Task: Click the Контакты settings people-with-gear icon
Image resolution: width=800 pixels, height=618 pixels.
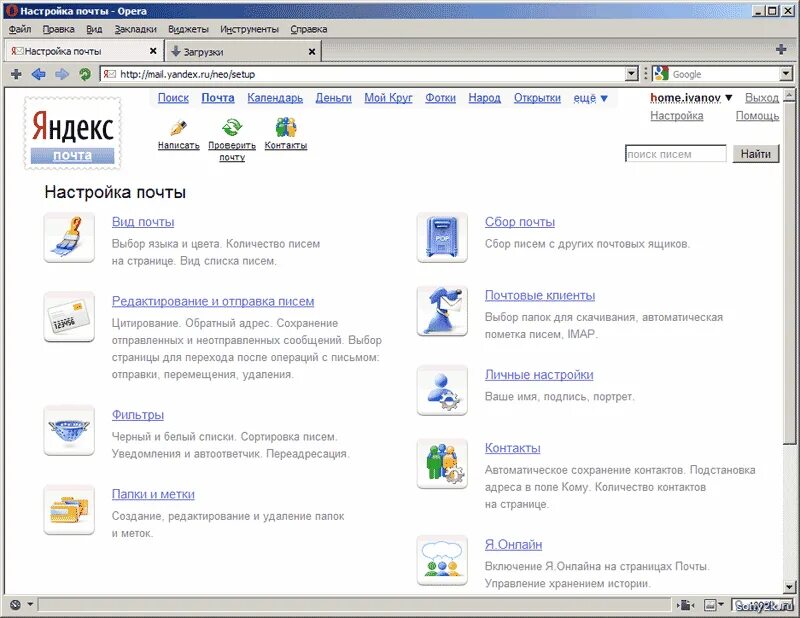Action: [x=442, y=464]
